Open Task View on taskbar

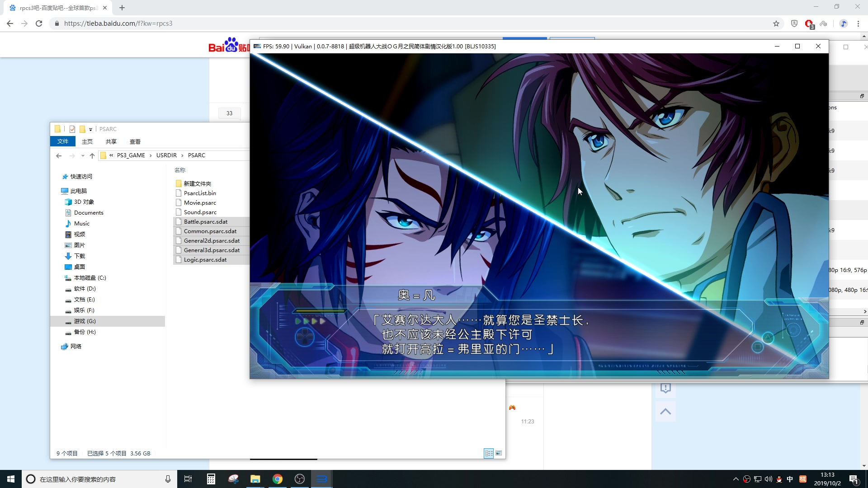point(188,479)
